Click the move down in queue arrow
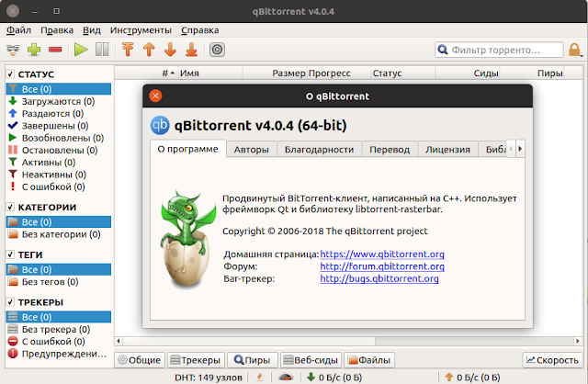 click(x=170, y=50)
